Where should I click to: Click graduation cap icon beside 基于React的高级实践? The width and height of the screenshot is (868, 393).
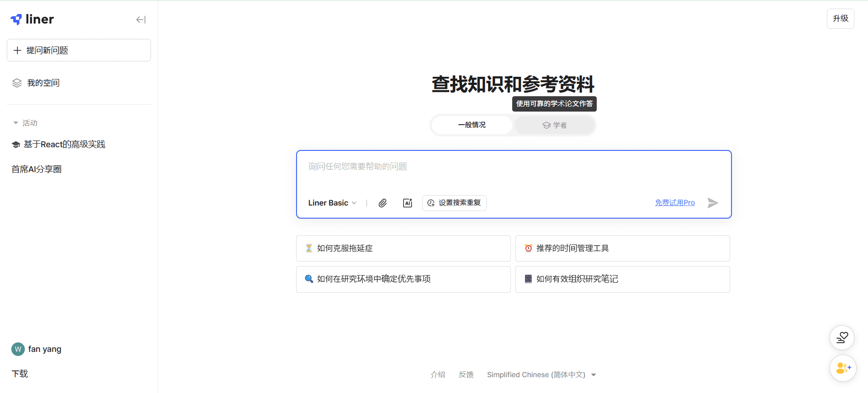pos(16,145)
